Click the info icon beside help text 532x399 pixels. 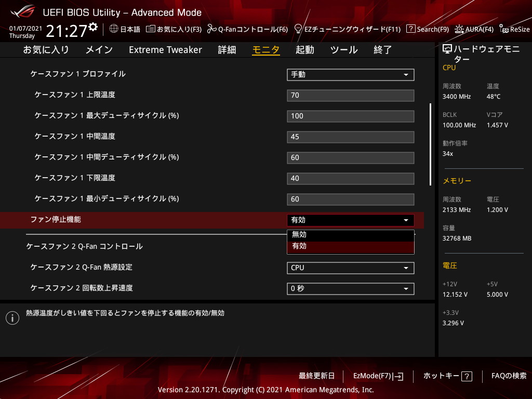(12, 318)
